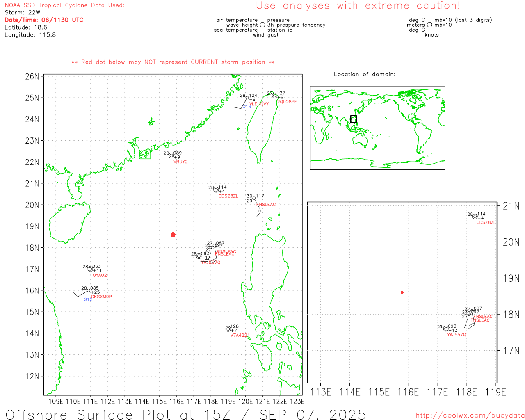Screen dimensions: 525x420
Task: Click the "Latitude: 18.6" text
Action: (x=26, y=27)
